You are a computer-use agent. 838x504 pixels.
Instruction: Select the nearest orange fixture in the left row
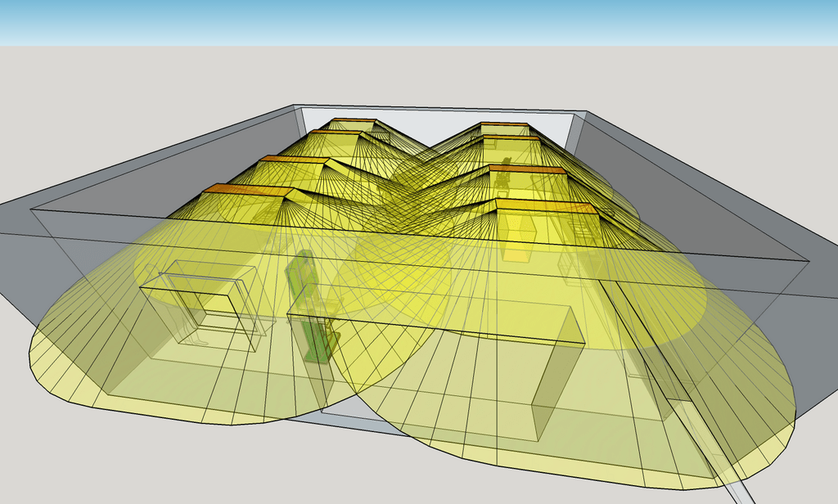coord(249,191)
